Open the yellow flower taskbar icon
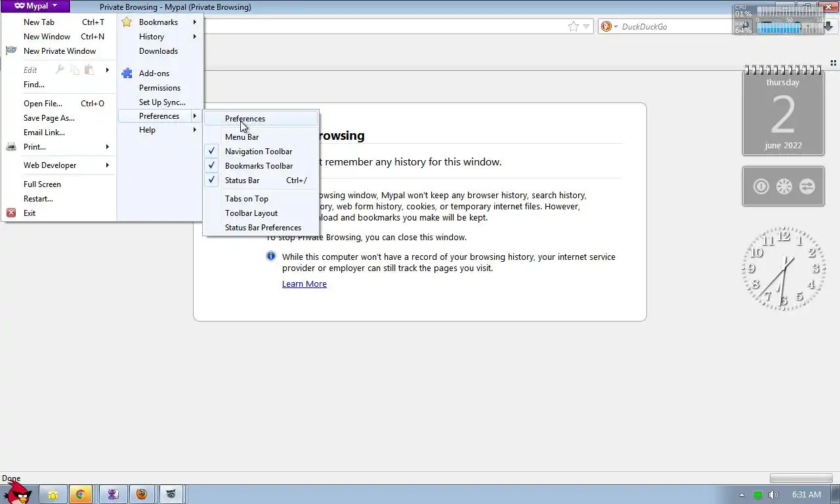The image size is (840, 504). pyautogui.click(x=52, y=494)
